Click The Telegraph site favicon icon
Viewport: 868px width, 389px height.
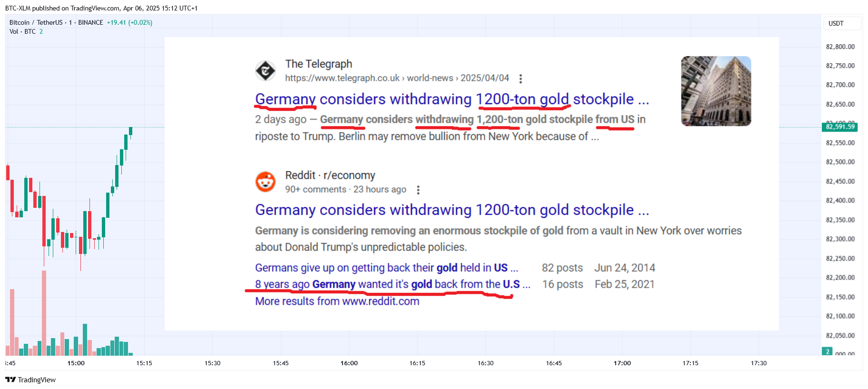pos(266,71)
